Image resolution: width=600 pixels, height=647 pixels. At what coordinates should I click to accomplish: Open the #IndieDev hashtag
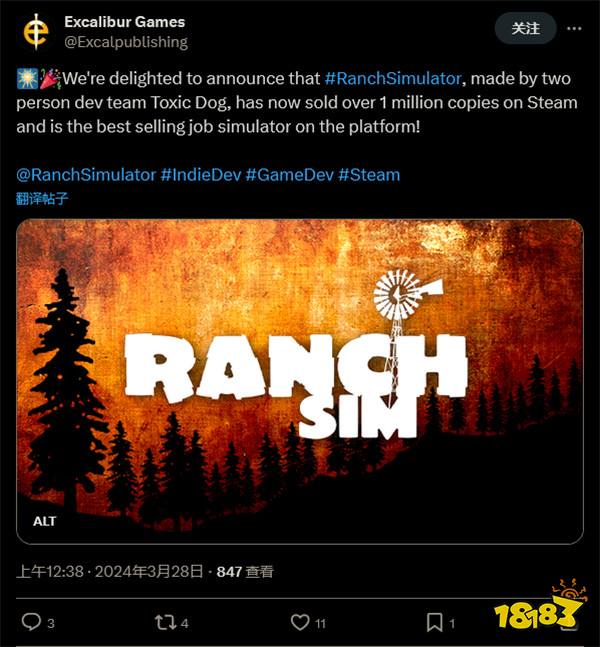[x=201, y=175]
